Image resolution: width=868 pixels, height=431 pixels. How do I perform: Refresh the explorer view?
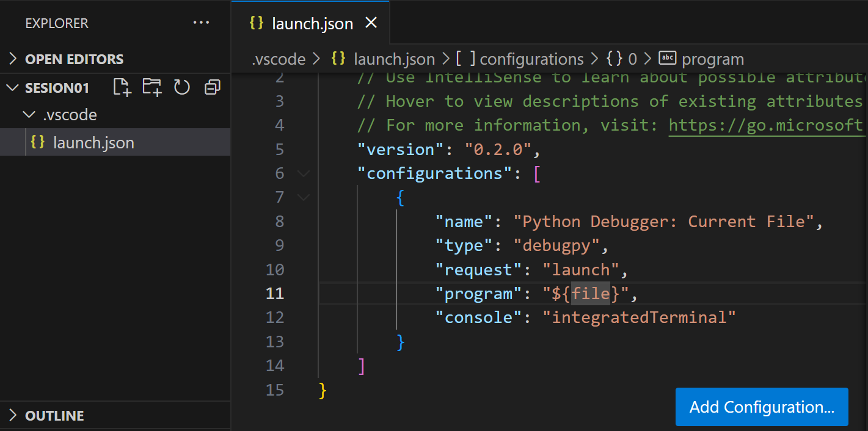pyautogui.click(x=182, y=87)
